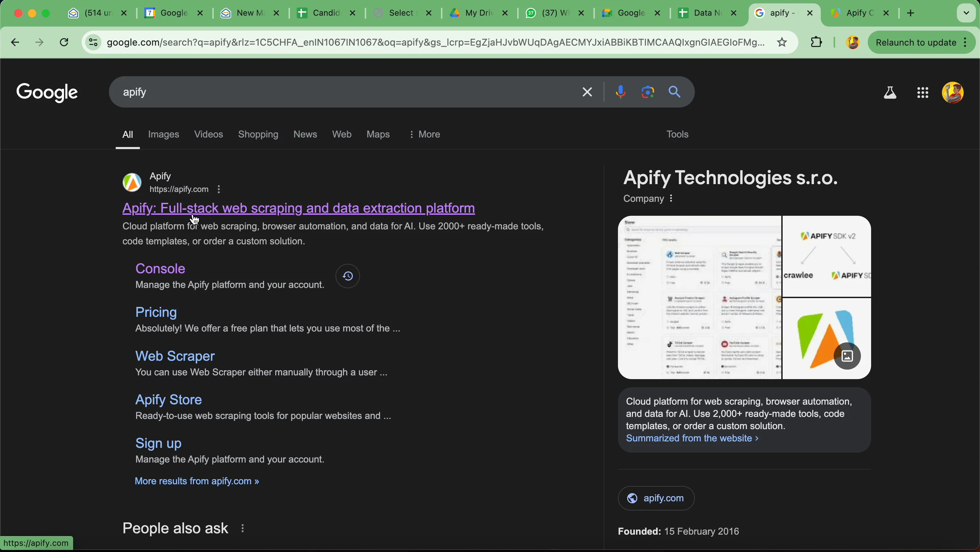The width and height of the screenshot is (980, 552).
Task: Click the cached-version clock icon beside Console
Action: (x=347, y=276)
